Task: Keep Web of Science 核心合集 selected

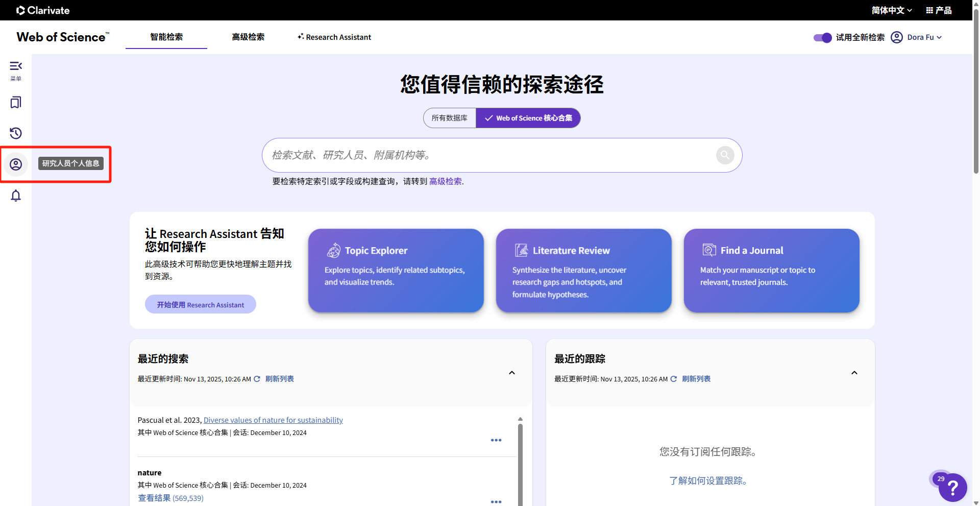Action: tap(528, 118)
